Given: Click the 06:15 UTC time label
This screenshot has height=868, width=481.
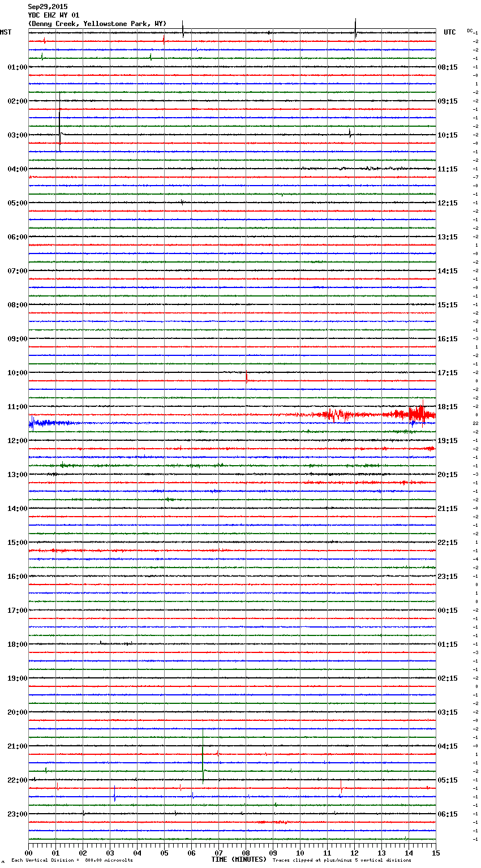Looking at the screenshot, I should click(x=448, y=814).
